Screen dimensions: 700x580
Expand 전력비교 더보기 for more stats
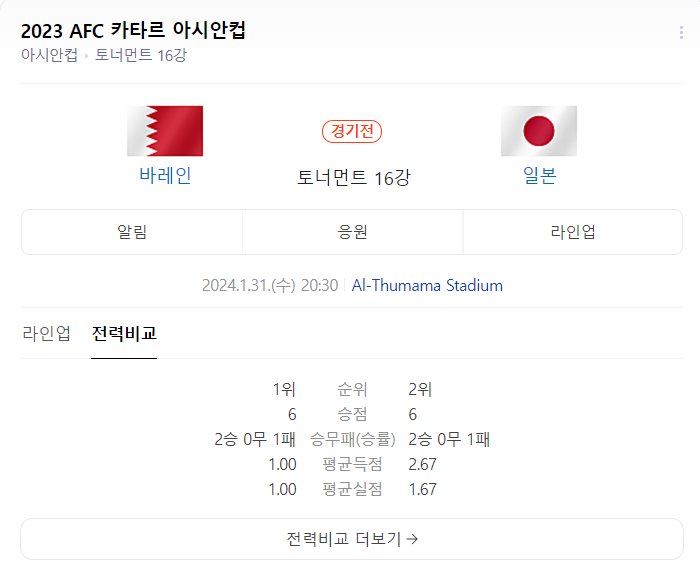(352, 539)
